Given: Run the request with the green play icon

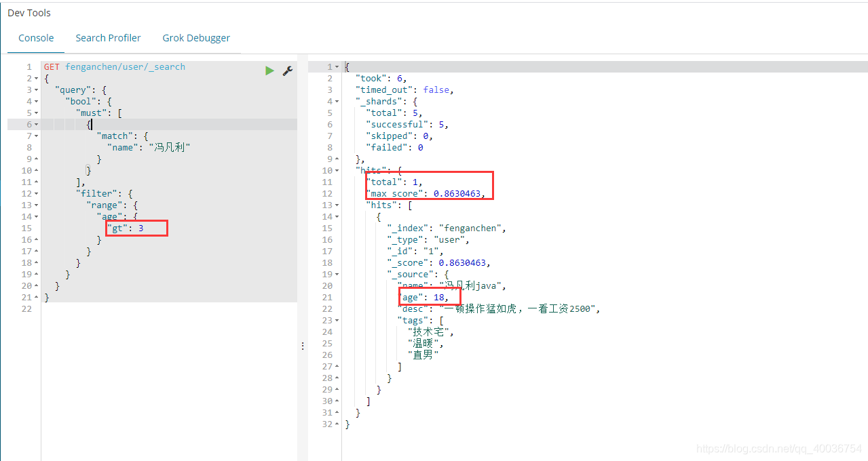Looking at the screenshot, I should pyautogui.click(x=269, y=71).
